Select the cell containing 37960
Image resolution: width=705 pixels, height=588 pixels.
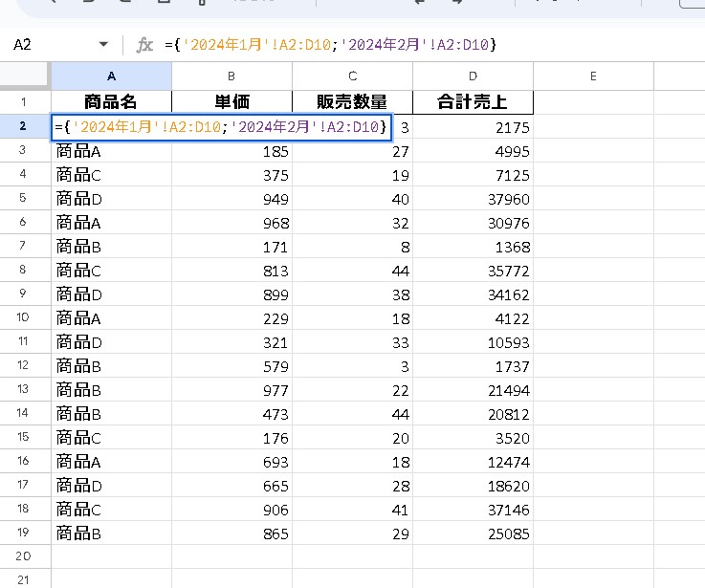[x=473, y=199]
